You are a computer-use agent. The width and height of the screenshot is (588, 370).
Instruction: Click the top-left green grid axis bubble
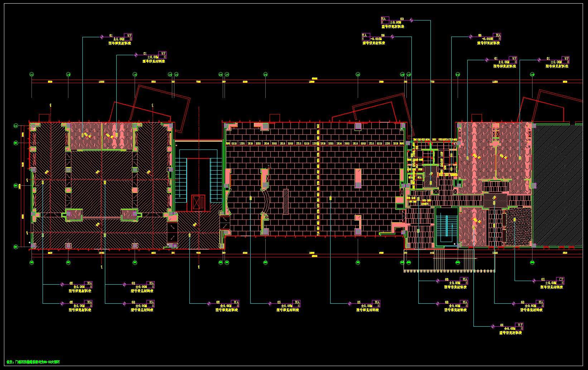(x=32, y=75)
